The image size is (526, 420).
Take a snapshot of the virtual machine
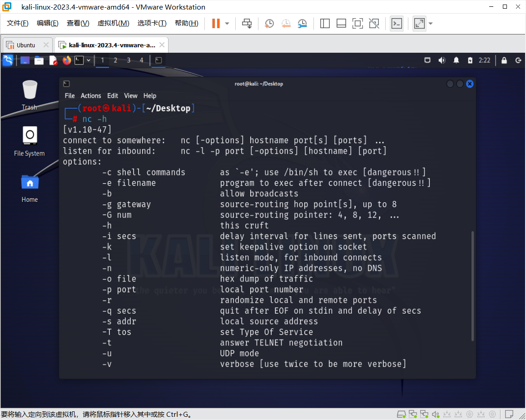[x=269, y=24]
